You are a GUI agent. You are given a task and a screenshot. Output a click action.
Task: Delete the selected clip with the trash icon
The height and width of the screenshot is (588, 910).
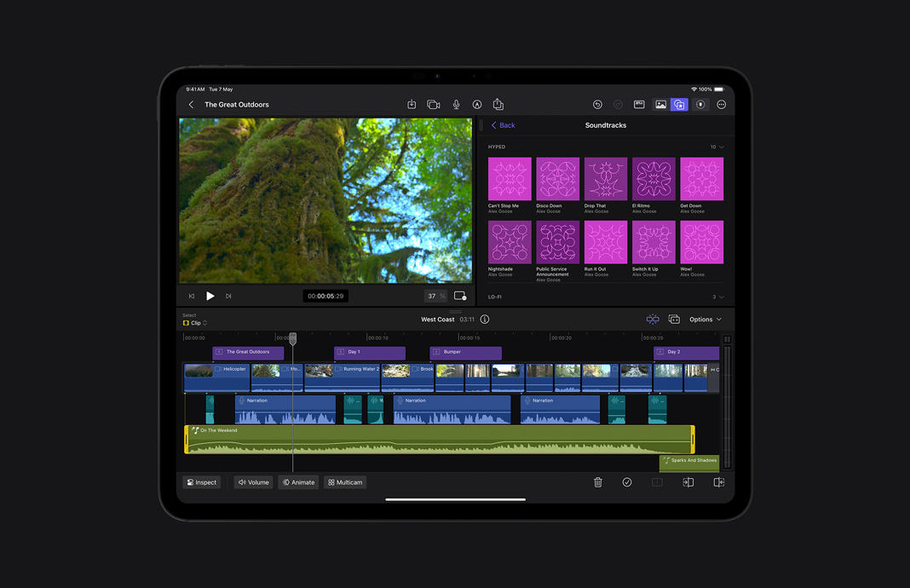click(598, 482)
